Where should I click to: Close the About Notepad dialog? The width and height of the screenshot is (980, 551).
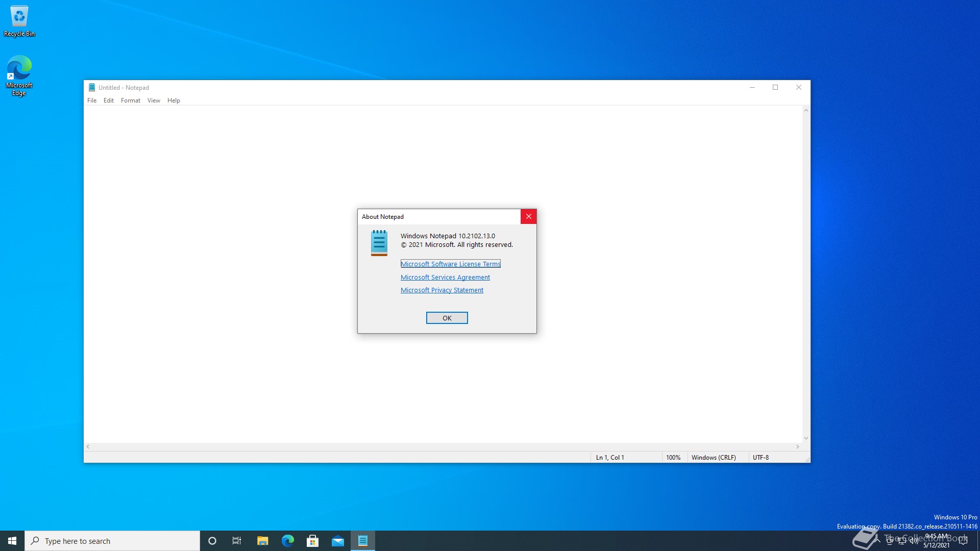529,216
